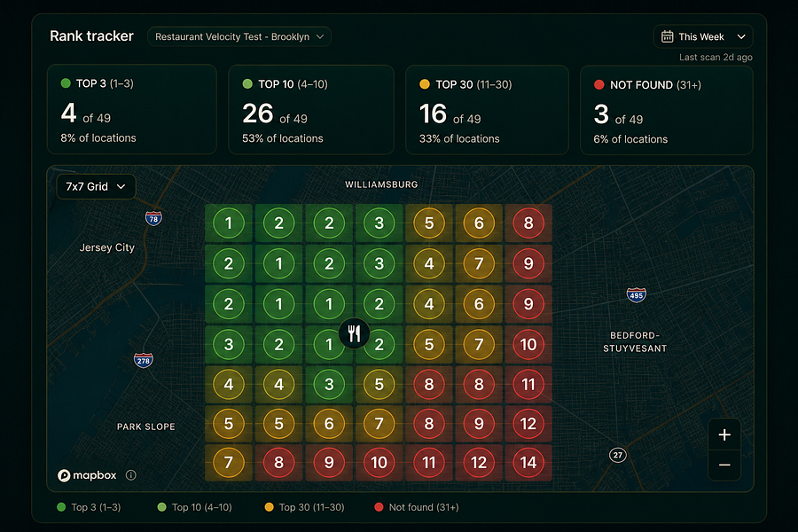Image resolution: width=798 pixels, height=532 pixels.
Task: Click the restaurant fork-and-knife map pin
Action: click(x=354, y=334)
